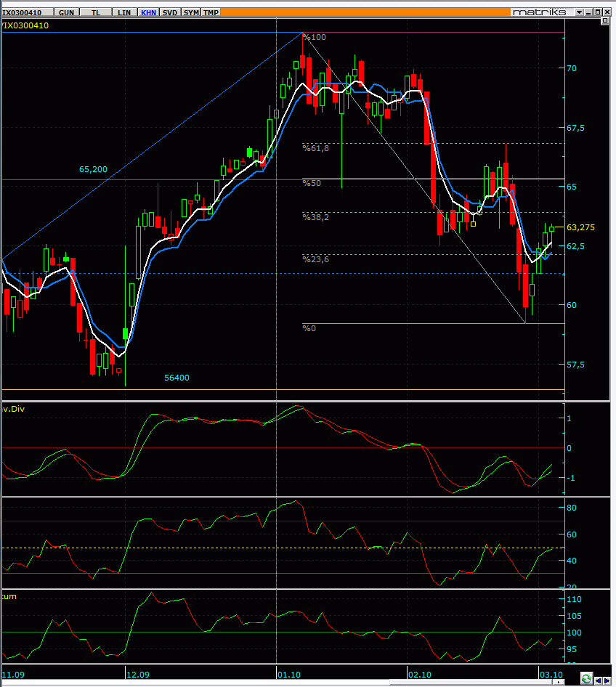The width and height of the screenshot is (616, 687).
Task: Select the GUN period tab
Action: coord(66,12)
